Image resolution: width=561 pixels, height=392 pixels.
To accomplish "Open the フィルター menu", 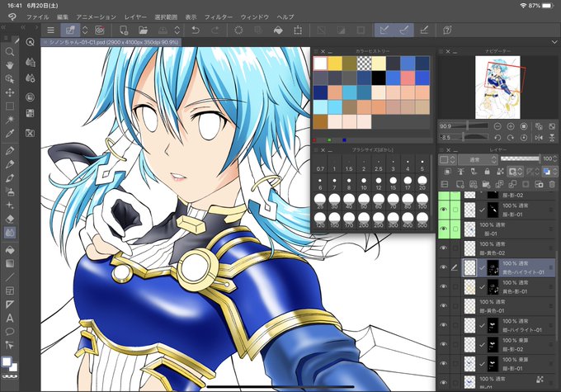I will [219, 17].
